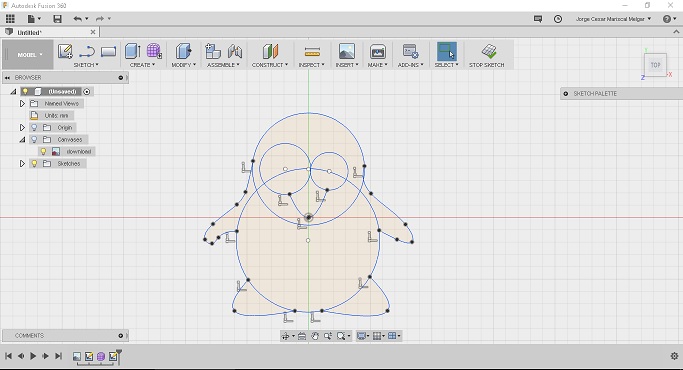Click the play button in timeline
Viewport: 683px width, 370px height.
33,356
